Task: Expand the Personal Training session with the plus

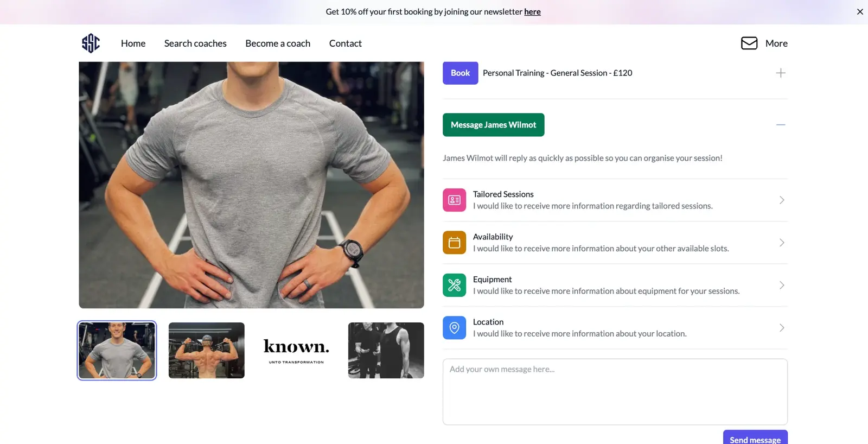Action: pyautogui.click(x=781, y=73)
